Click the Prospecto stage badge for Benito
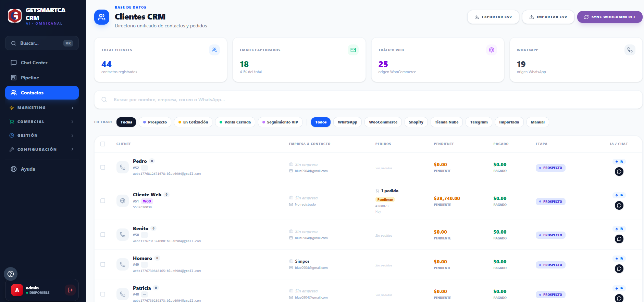 point(550,235)
